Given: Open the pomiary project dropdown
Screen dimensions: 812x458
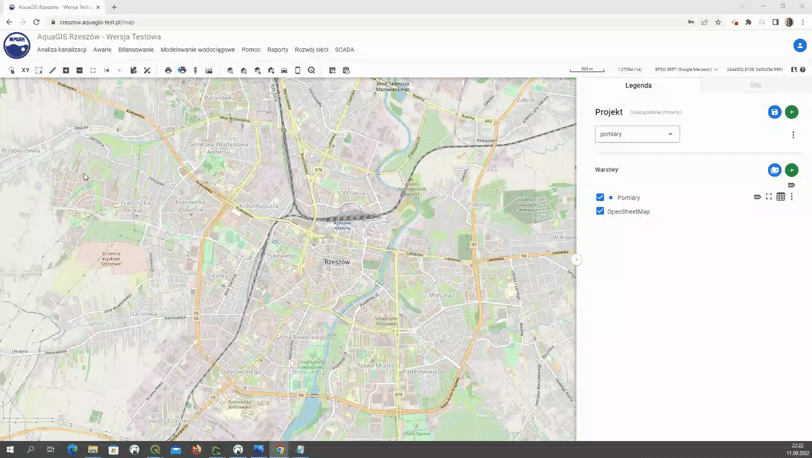Looking at the screenshot, I should (637, 134).
